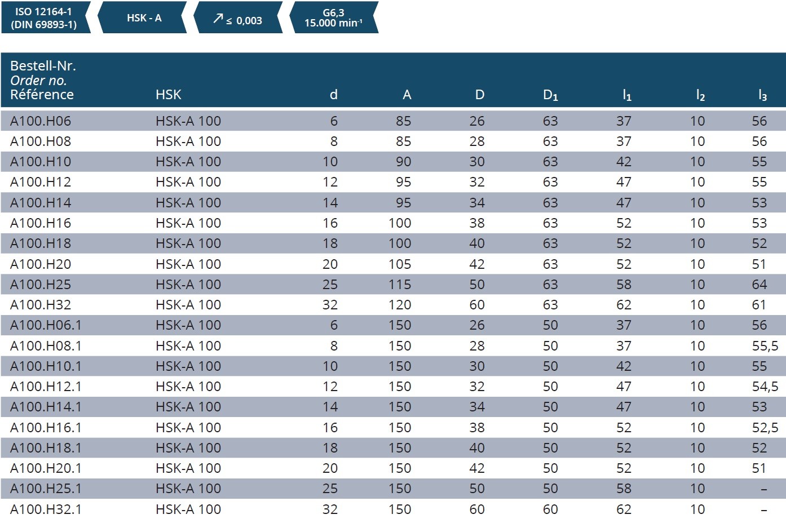Click A value 115 in A100.H25 row
The height and width of the screenshot is (532, 786).
click(x=400, y=285)
